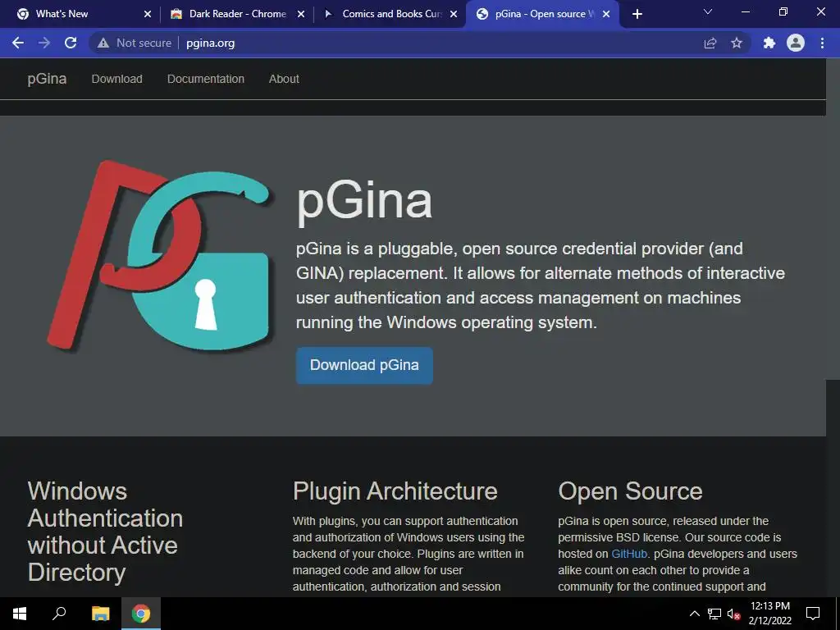Show hidden system tray icons
The height and width of the screenshot is (630, 840).
(694, 614)
